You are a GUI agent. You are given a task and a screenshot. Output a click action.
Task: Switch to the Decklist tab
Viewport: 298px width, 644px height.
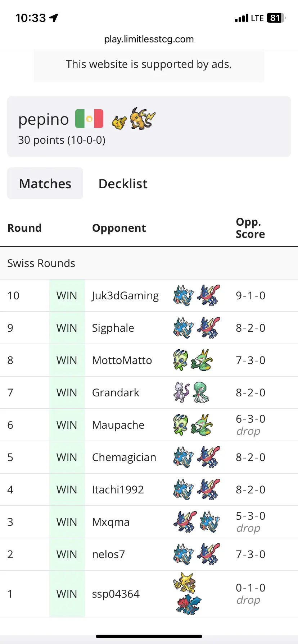tap(123, 184)
